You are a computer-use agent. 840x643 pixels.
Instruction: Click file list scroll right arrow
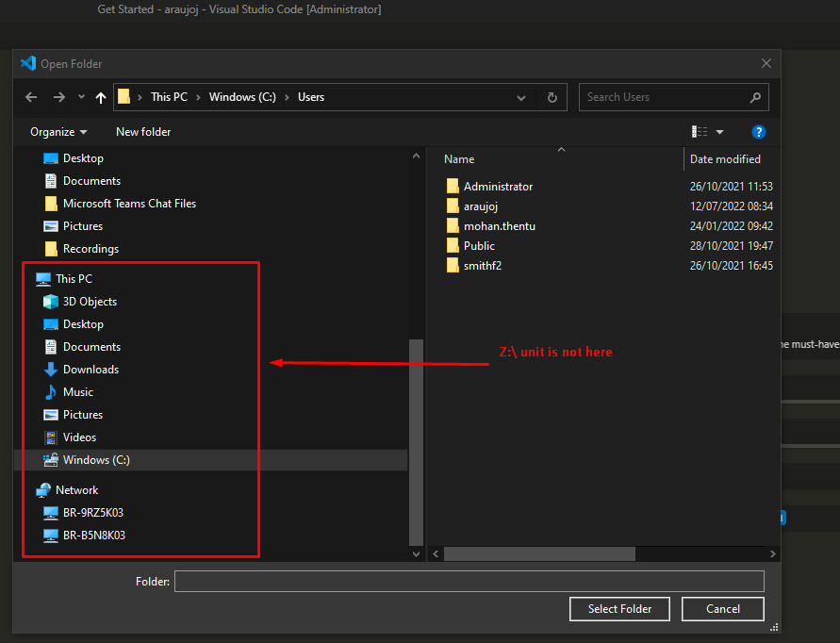click(772, 554)
